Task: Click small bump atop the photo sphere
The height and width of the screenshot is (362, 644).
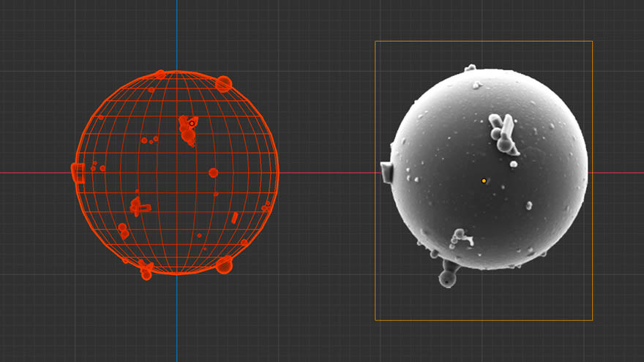Action: pos(471,68)
